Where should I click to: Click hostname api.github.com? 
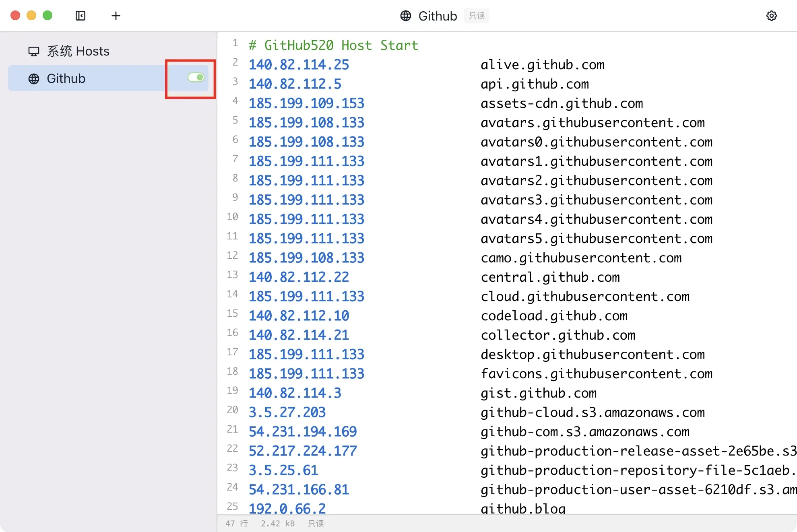click(x=535, y=84)
